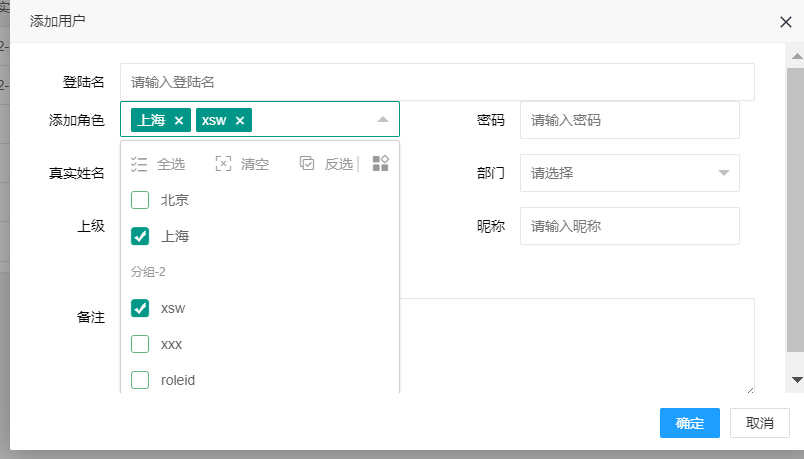Image resolution: width=804 pixels, height=459 pixels.
Task: Click the roleid option text
Action: pyautogui.click(x=178, y=380)
